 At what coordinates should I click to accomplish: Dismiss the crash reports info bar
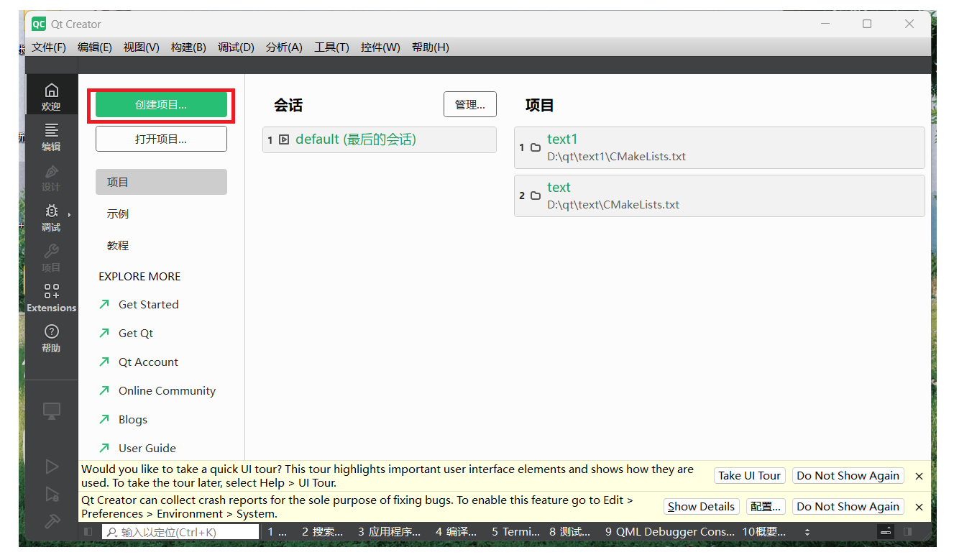point(919,507)
